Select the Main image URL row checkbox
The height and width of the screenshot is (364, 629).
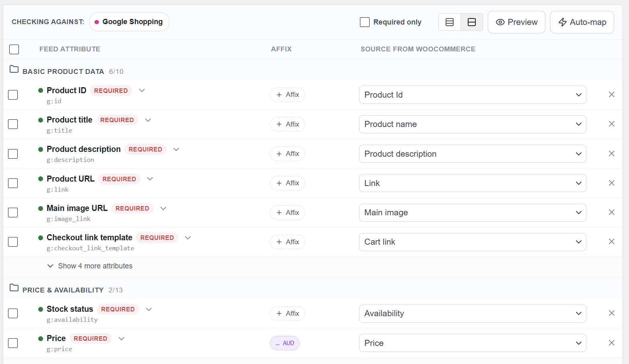point(13,213)
